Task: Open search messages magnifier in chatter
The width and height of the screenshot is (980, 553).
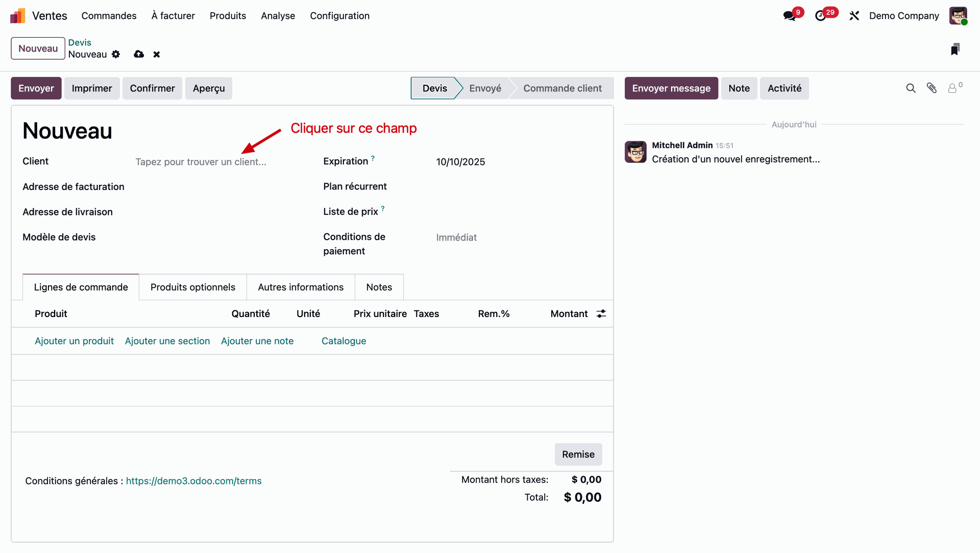Action: [x=911, y=88]
